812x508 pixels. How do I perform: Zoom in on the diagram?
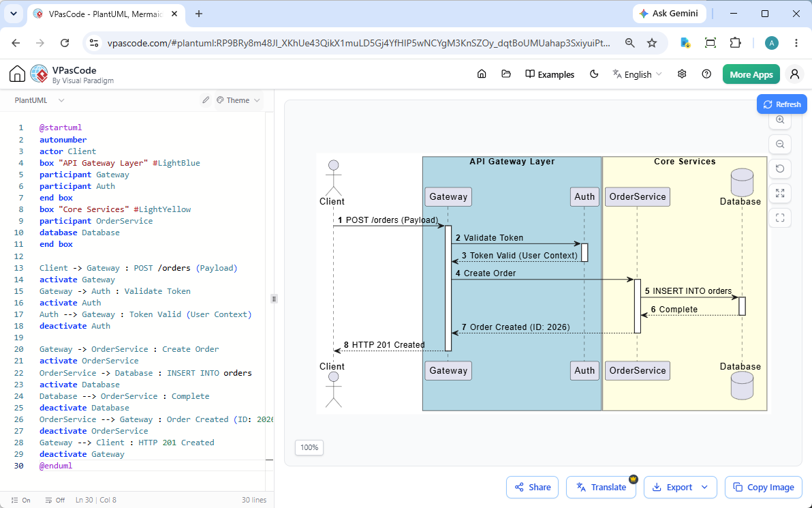point(780,120)
